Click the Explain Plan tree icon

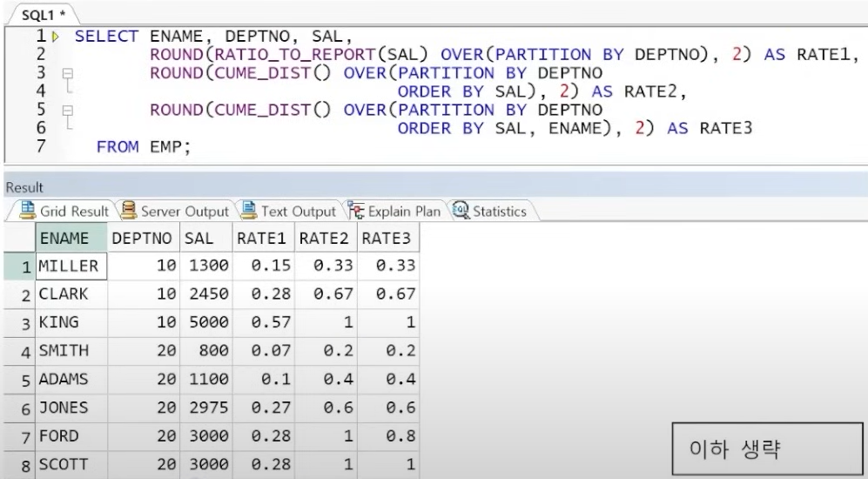point(356,211)
